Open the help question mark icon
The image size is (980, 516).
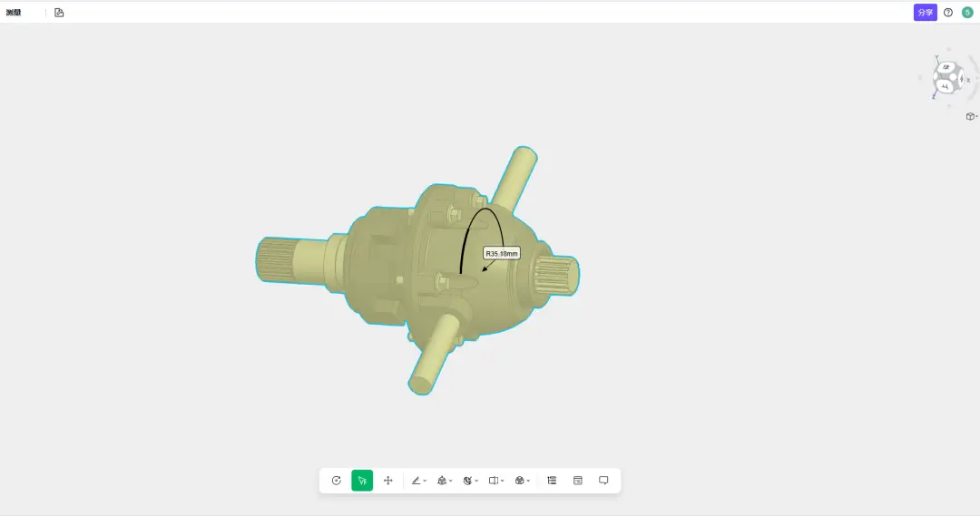pos(948,13)
